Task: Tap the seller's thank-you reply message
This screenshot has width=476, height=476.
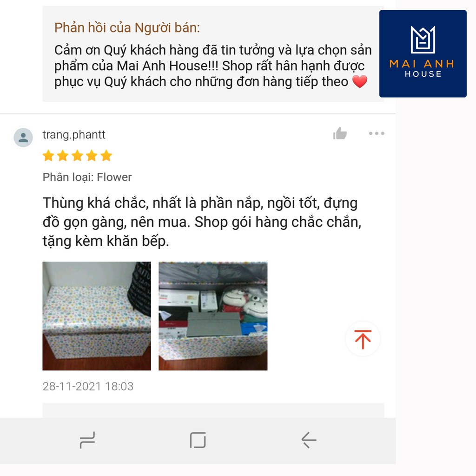Action: 213,66
